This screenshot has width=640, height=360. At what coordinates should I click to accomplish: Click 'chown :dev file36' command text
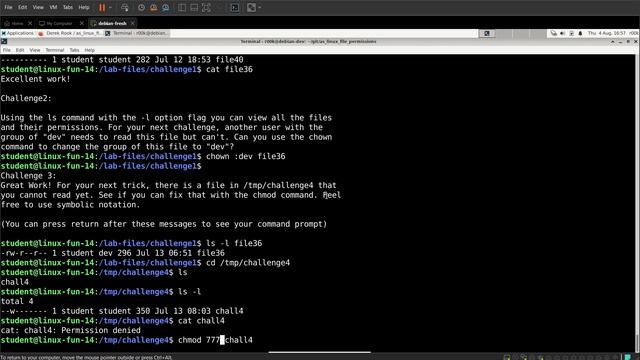[x=246, y=156]
